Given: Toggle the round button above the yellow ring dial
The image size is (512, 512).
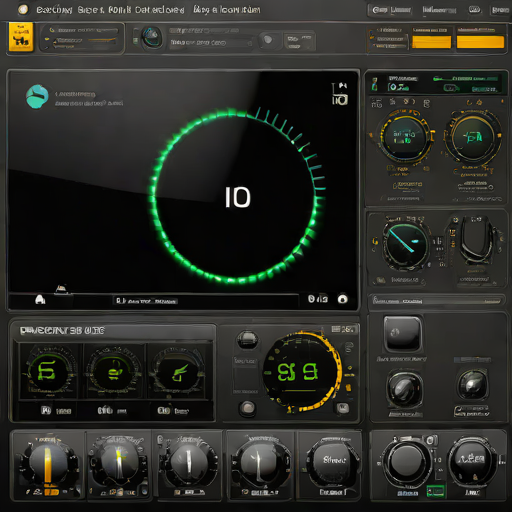Looking at the screenshot, I should [247, 339].
